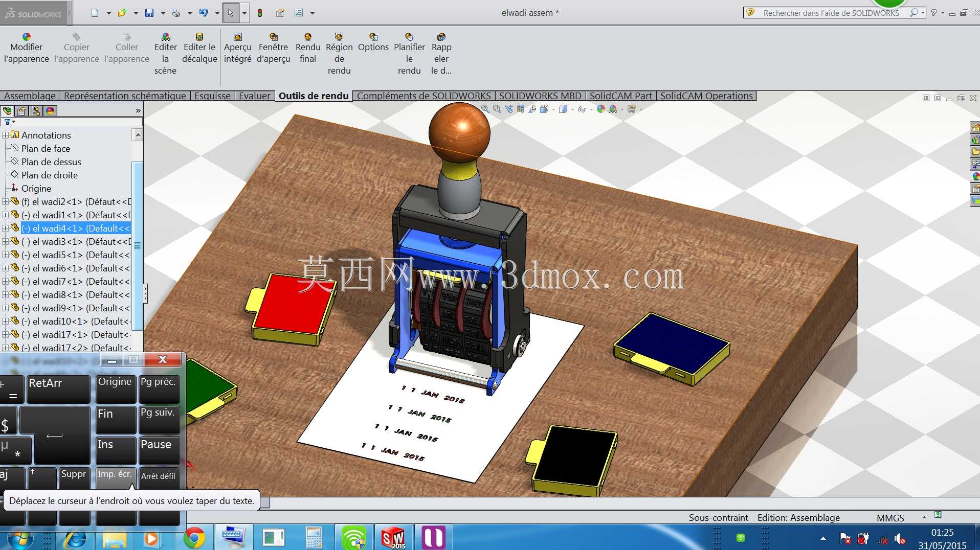980x550 pixels.
Task: Click Section view icon in view toolbar
Action: pyautogui.click(x=521, y=109)
